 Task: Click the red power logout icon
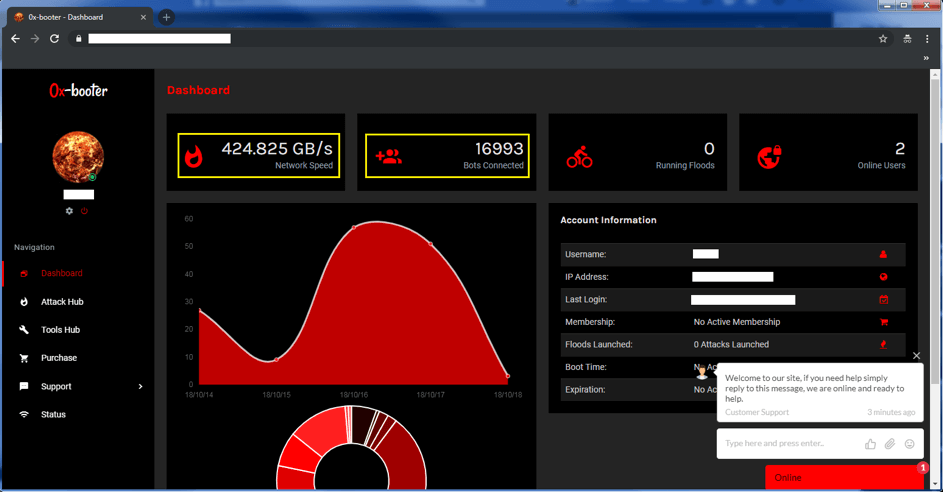[x=84, y=211]
